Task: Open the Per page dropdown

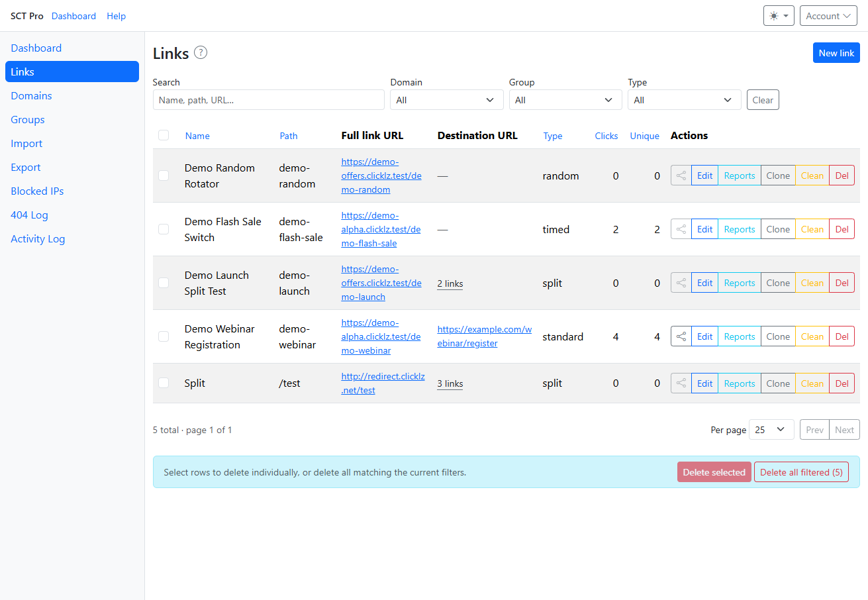Action: tap(771, 430)
